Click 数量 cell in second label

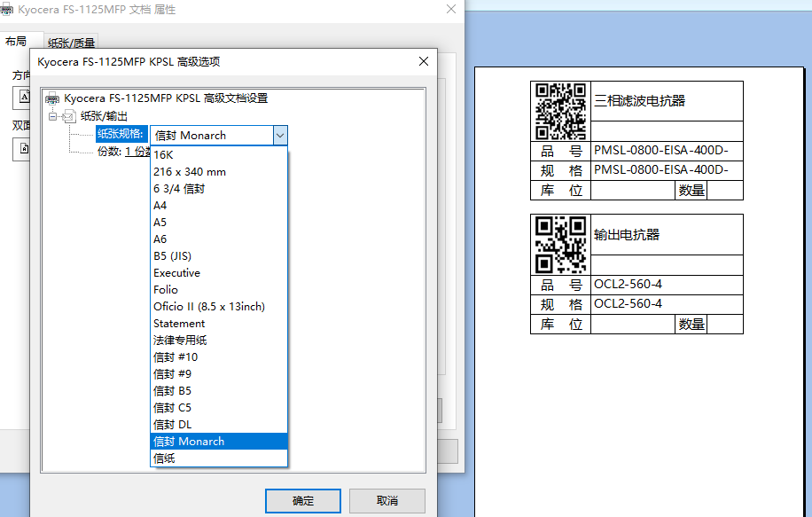coord(691,325)
